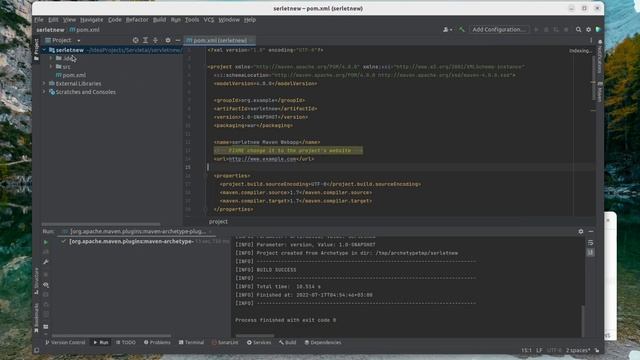Screen dimensions: 640x360
Task: Open Project panel options gear
Action: [168, 40]
